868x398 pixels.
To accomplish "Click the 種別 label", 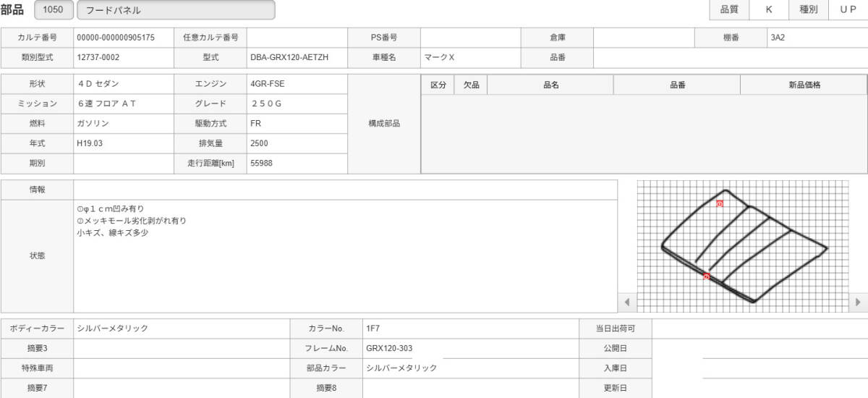I will pyautogui.click(x=809, y=10).
